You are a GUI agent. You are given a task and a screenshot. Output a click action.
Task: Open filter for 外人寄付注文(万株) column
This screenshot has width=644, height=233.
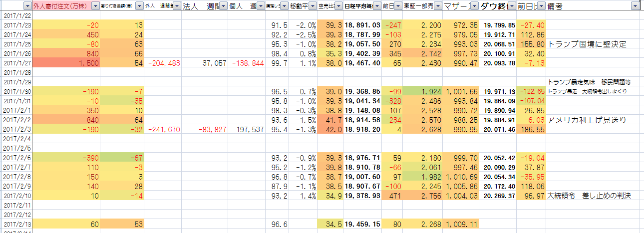96,6
